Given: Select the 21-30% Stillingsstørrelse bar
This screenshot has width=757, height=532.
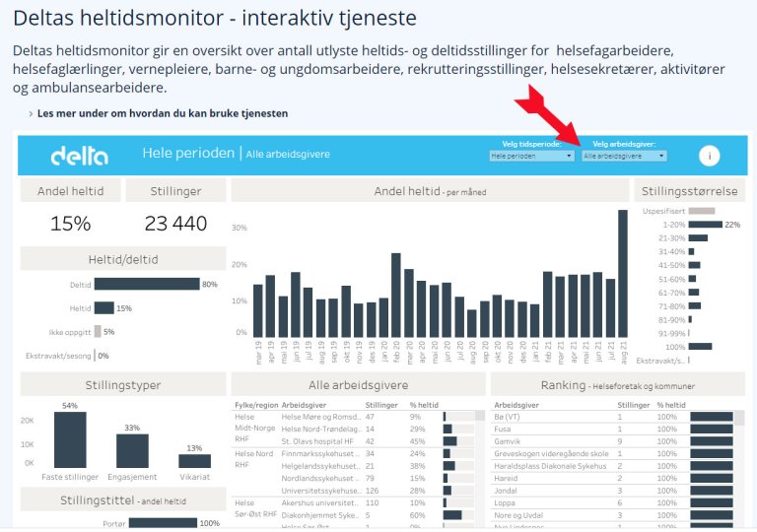Looking at the screenshot, I should (x=698, y=238).
